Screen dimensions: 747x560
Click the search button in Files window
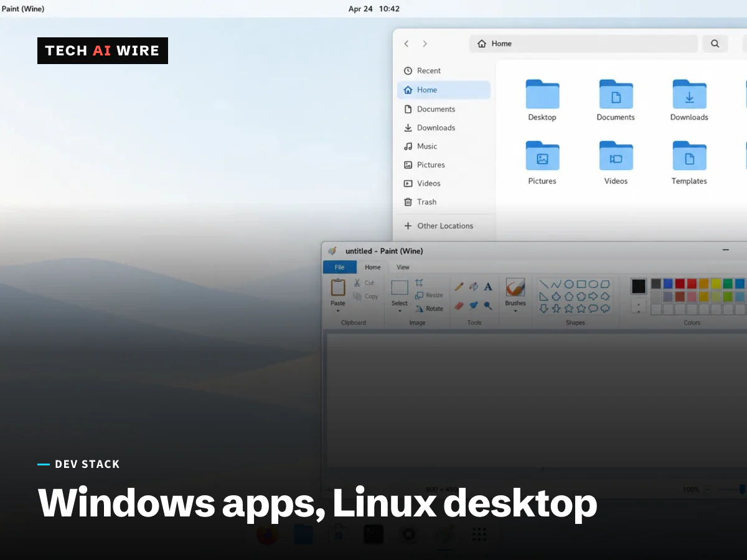pos(715,44)
